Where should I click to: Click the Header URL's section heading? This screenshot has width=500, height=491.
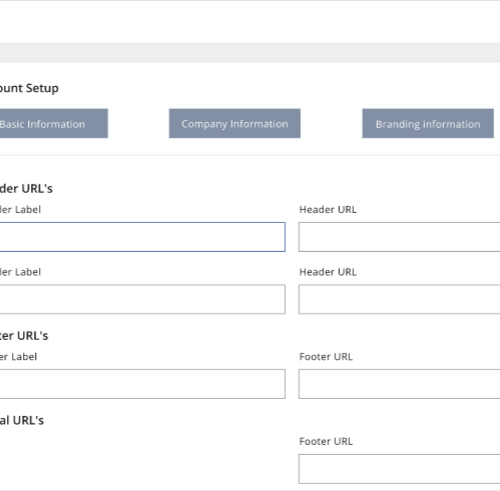(x=26, y=189)
